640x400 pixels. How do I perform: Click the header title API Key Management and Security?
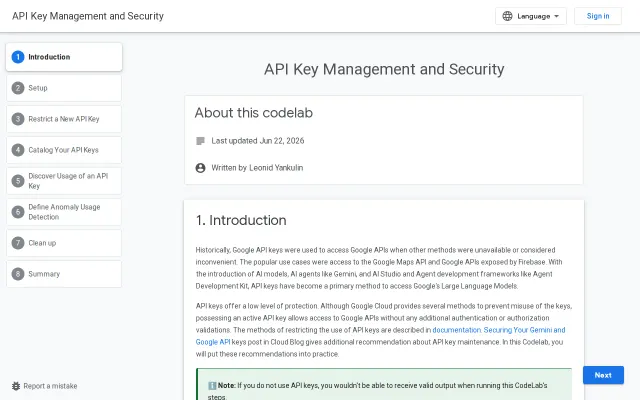coord(88,16)
